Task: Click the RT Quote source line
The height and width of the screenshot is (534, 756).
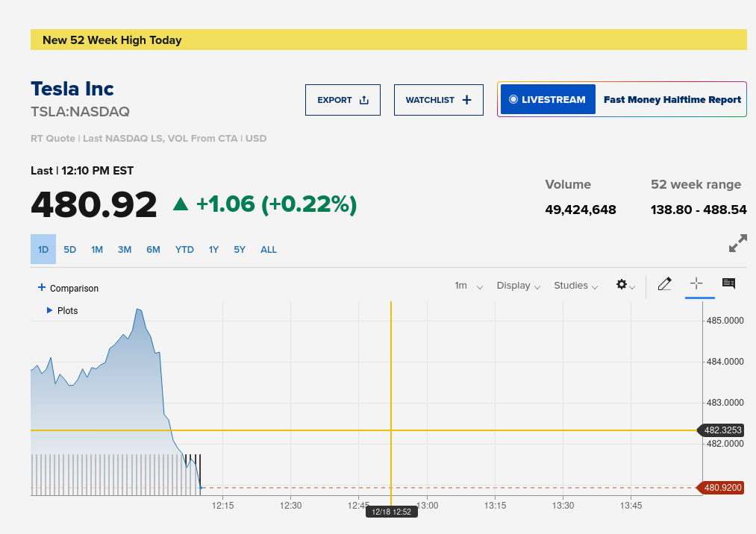Action: click(149, 138)
